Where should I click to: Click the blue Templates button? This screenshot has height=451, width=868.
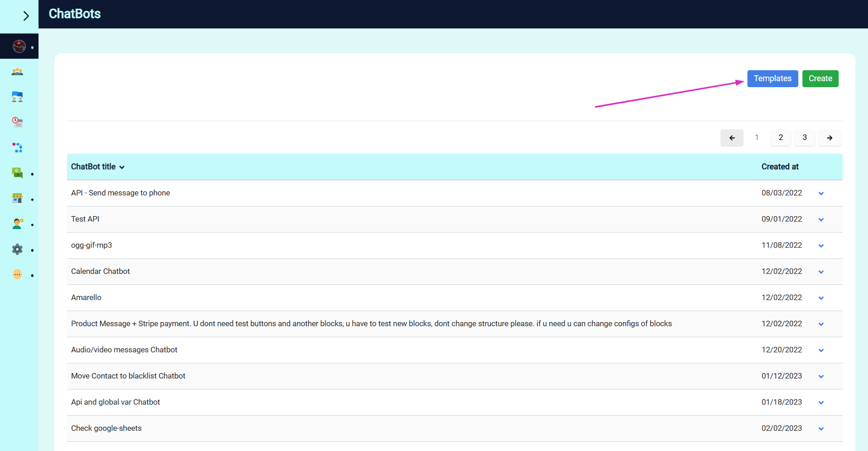(772, 78)
